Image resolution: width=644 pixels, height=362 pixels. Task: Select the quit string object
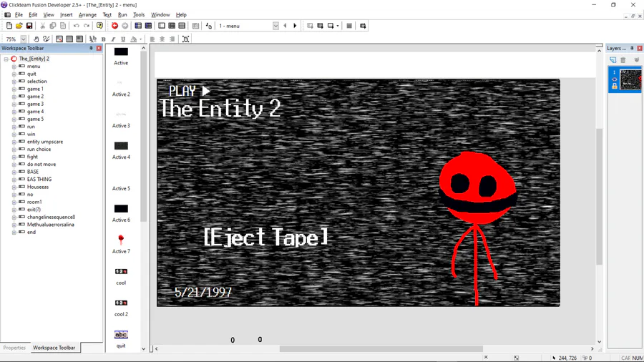[121, 339]
